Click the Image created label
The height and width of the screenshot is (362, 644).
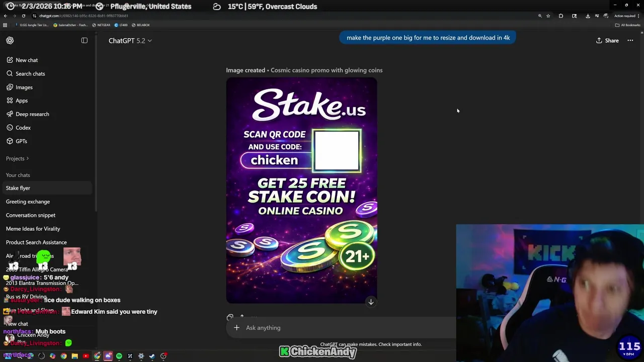click(246, 70)
